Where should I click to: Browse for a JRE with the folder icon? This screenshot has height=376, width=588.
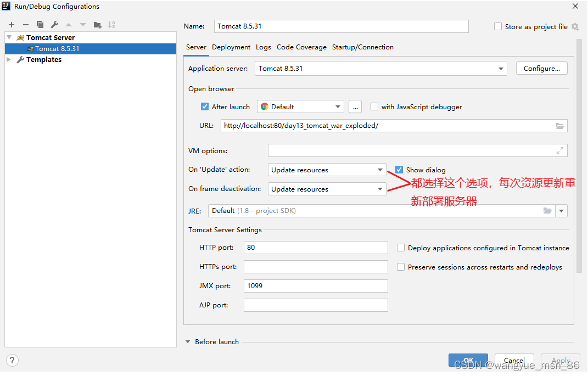(547, 211)
